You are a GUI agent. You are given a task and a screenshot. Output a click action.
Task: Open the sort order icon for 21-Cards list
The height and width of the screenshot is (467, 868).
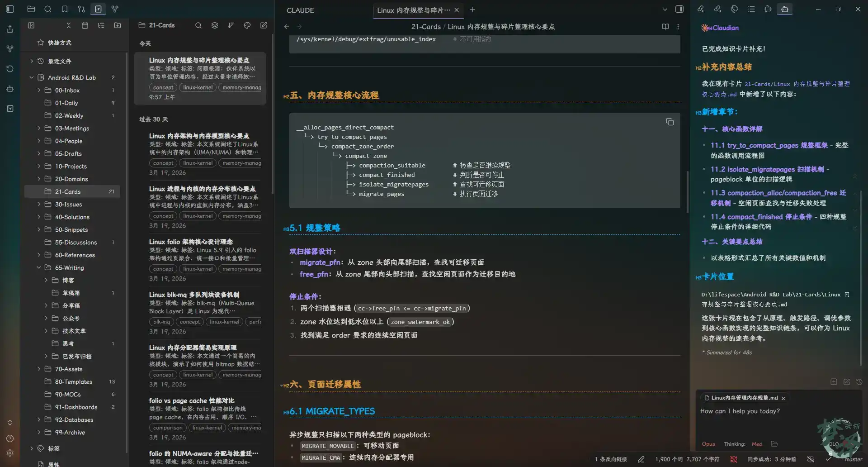231,25
